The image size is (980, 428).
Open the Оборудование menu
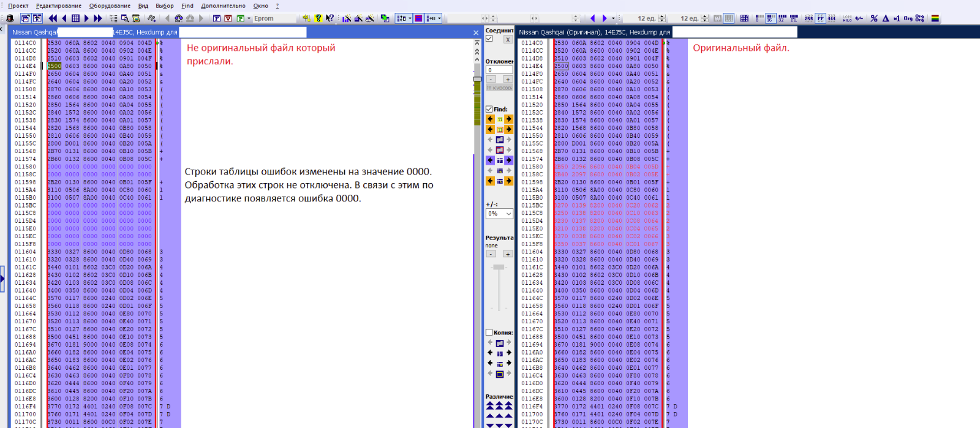[110, 6]
